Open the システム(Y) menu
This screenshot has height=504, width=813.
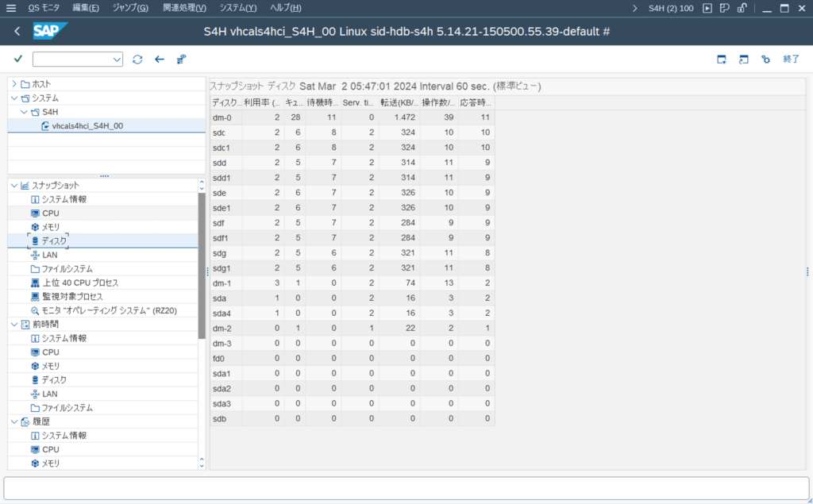tap(238, 8)
